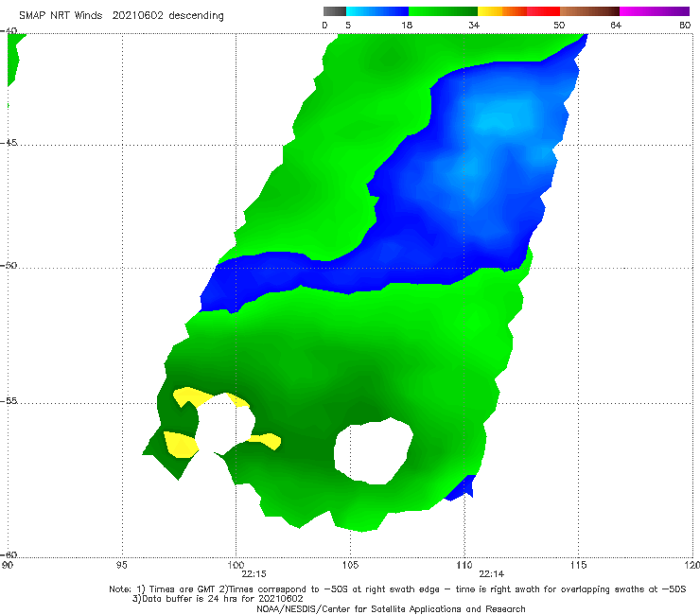
Task: Click the note line starting 'Note: 1) Times are GMT'
Action: pyautogui.click(x=397, y=589)
